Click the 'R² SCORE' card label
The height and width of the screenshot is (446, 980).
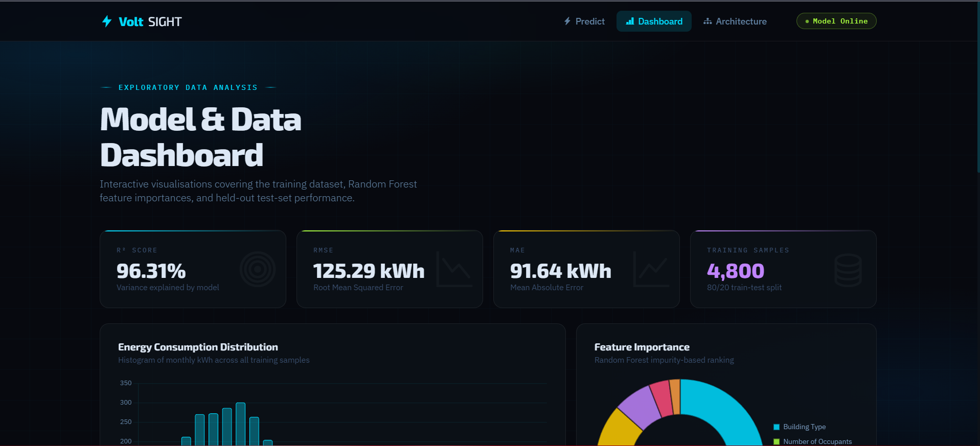click(137, 250)
